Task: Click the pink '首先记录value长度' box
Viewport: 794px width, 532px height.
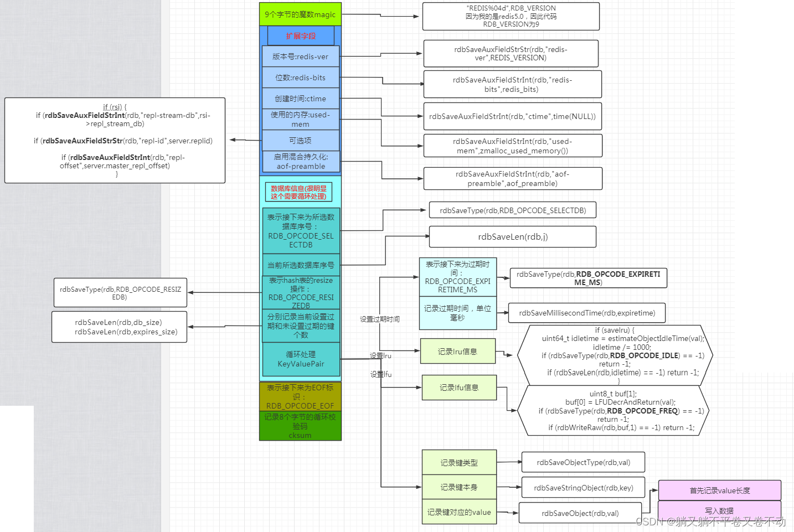Action: pyautogui.click(x=720, y=490)
